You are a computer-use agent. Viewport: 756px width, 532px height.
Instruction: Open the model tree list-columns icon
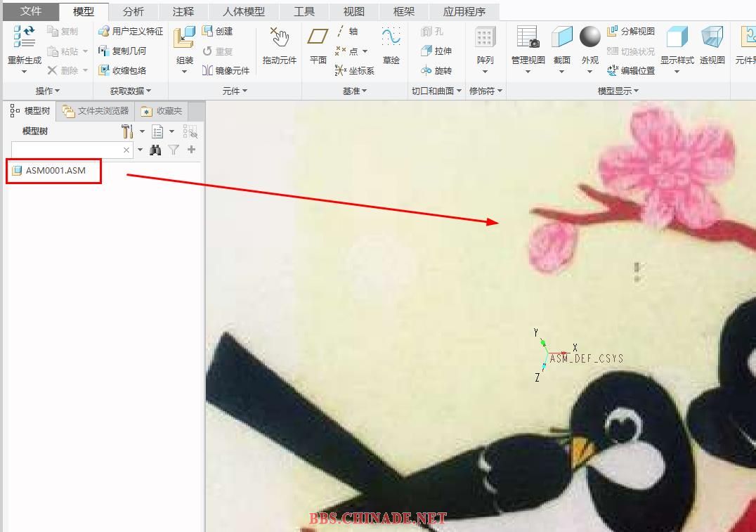(157, 131)
